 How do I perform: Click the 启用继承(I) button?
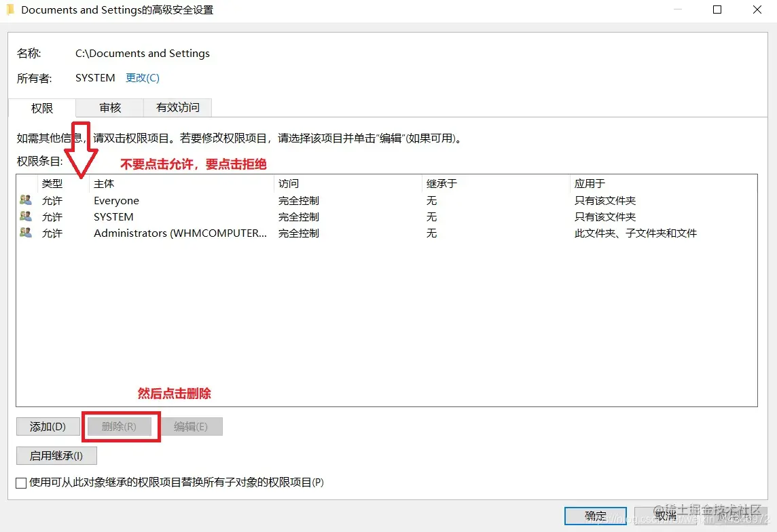56,456
